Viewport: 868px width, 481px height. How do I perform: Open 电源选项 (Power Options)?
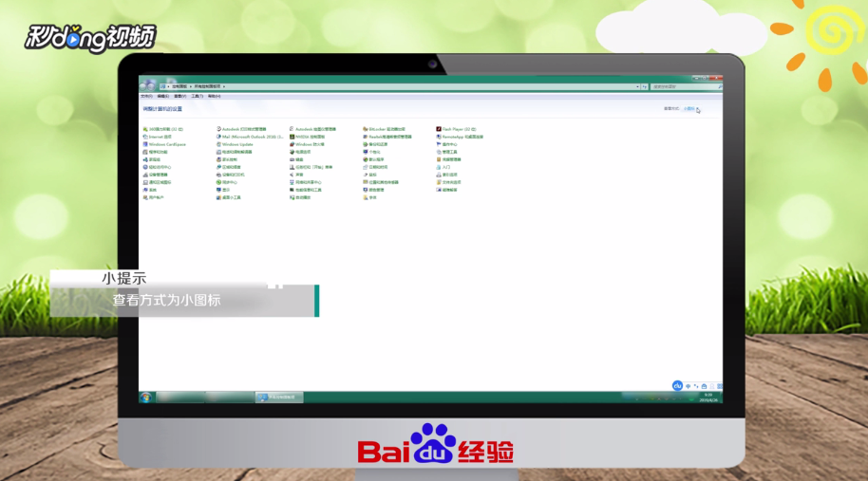(x=300, y=152)
